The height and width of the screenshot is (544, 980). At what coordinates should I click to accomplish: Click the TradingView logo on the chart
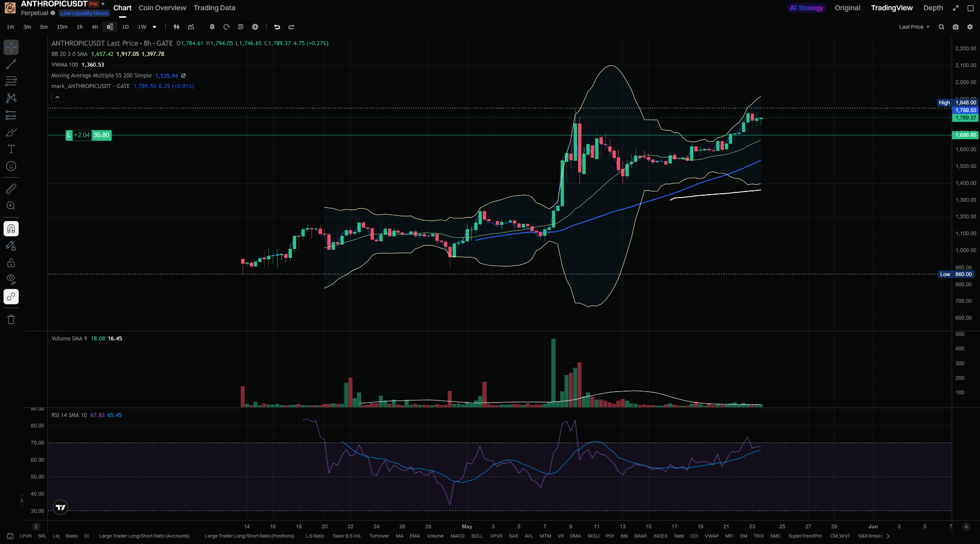tap(61, 507)
